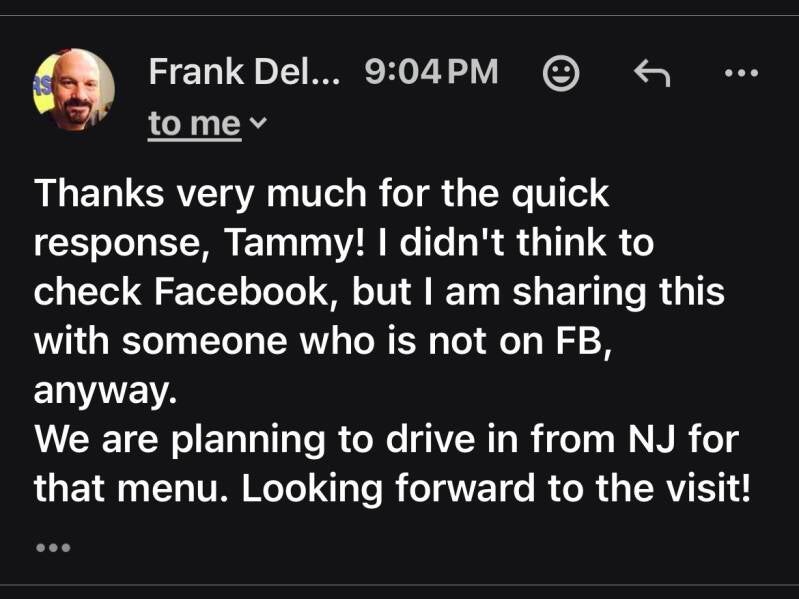Expand recipient details chevron beside "to me"

(258, 124)
